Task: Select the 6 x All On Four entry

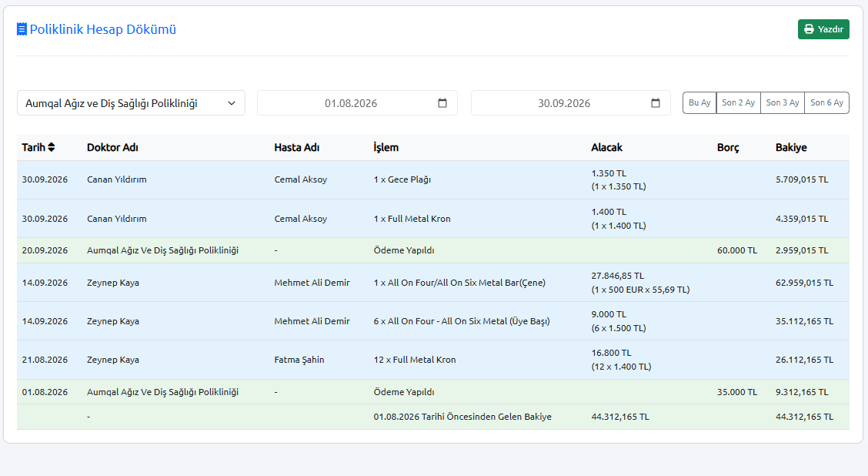Action: (x=462, y=321)
